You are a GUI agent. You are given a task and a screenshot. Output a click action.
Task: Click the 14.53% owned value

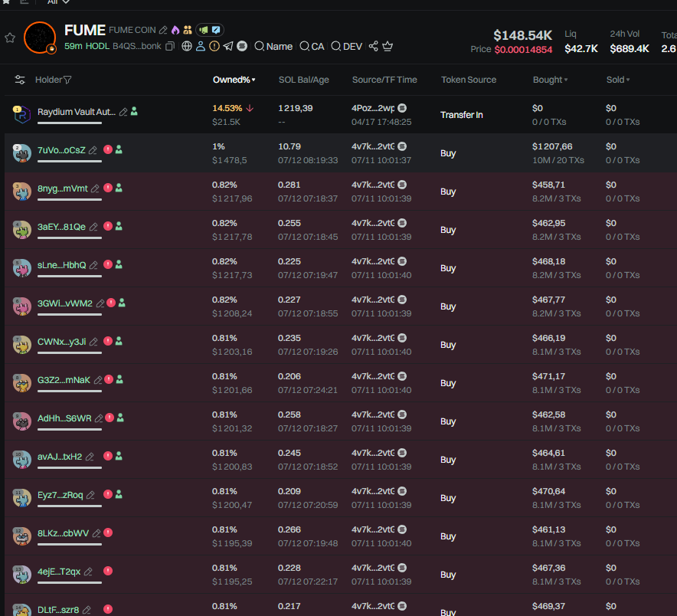click(x=227, y=109)
